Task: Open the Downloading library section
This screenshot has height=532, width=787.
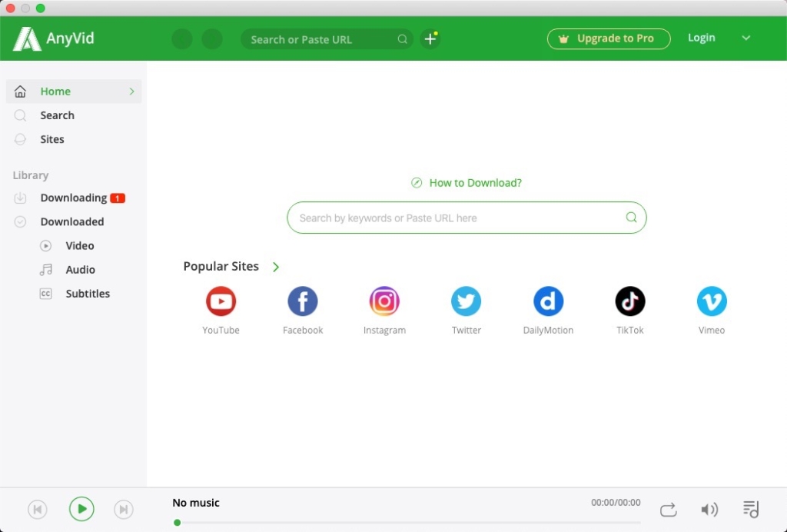Action: tap(74, 198)
